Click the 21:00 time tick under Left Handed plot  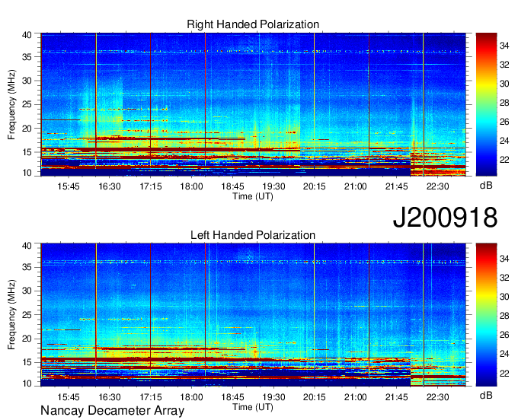click(x=356, y=397)
